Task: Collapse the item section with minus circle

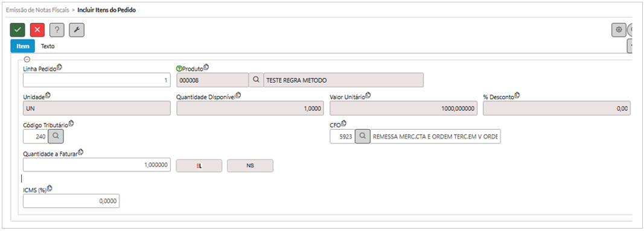Action: (27, 59)
